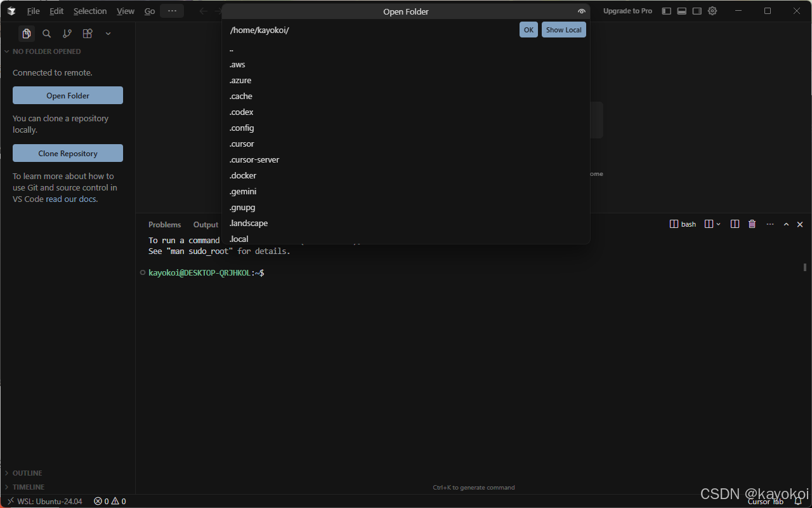Toggle the primary side bar layout icon
The image size is (812, 508).
click(666, 11)
